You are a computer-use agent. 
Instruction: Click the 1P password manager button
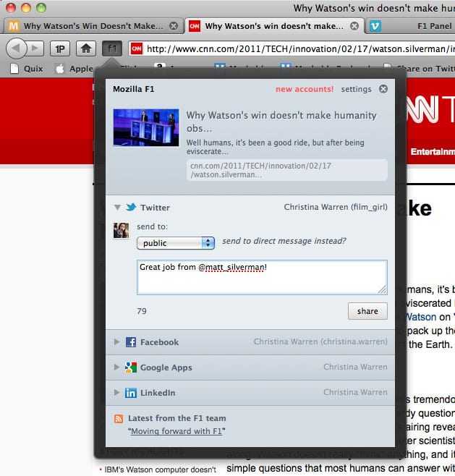click(x=60, y=48)
